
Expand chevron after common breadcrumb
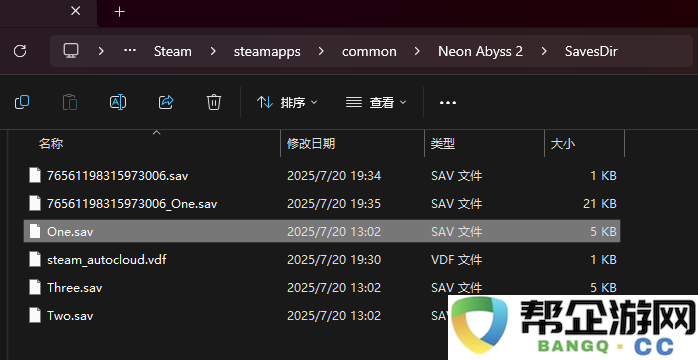tap(417, 51)
